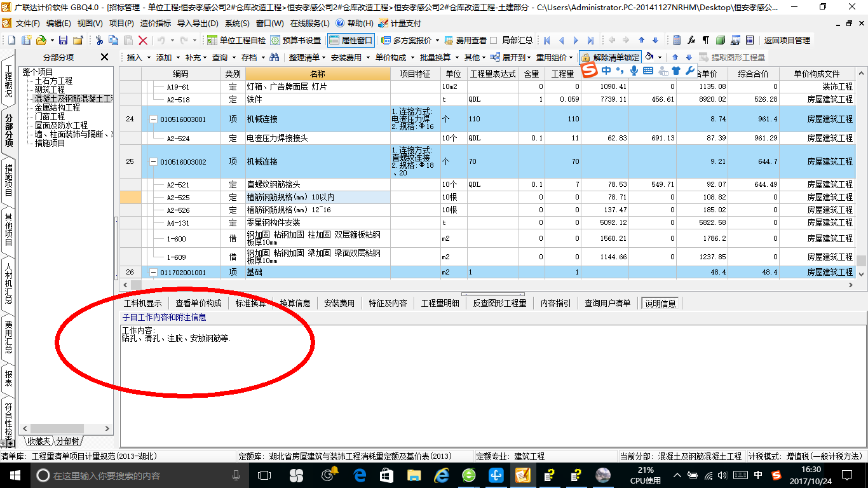Open 查询 dropdown
The height and width of the screenshot is (488, 868).
224,57
